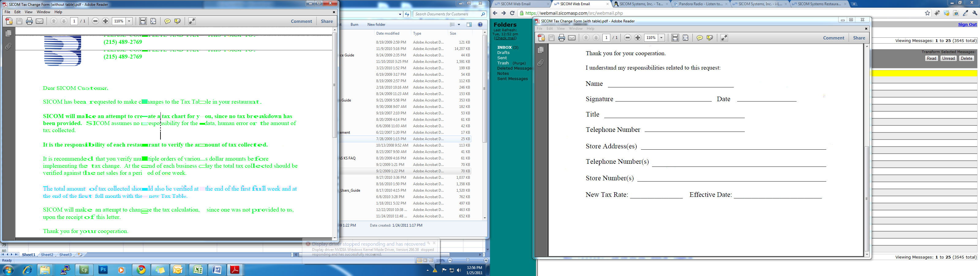Image resolution: width=980 pixels, height=276 pixels.
Task: Reload the webmail page in Chrome
Action: coord(512,13)
